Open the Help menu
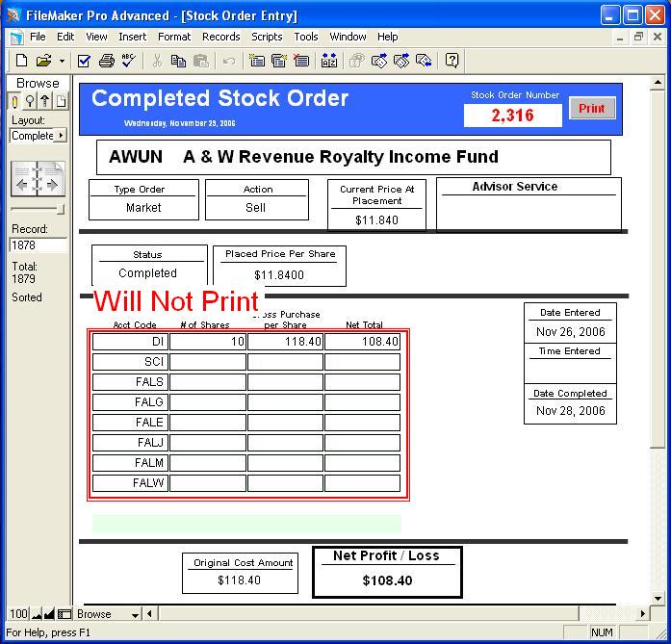The height and width of the screenshot is (644, 671). pos(388,37)
